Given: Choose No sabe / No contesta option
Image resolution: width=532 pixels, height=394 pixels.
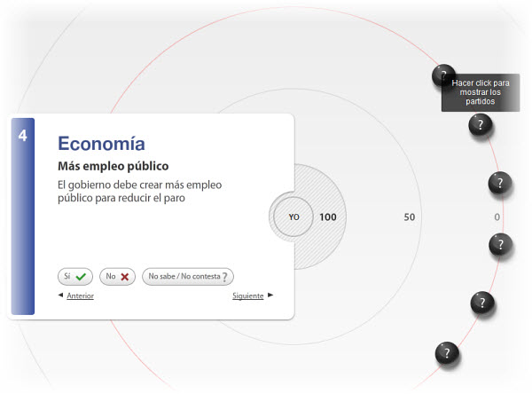Looking at the screenshot, I should coord(188,277).
